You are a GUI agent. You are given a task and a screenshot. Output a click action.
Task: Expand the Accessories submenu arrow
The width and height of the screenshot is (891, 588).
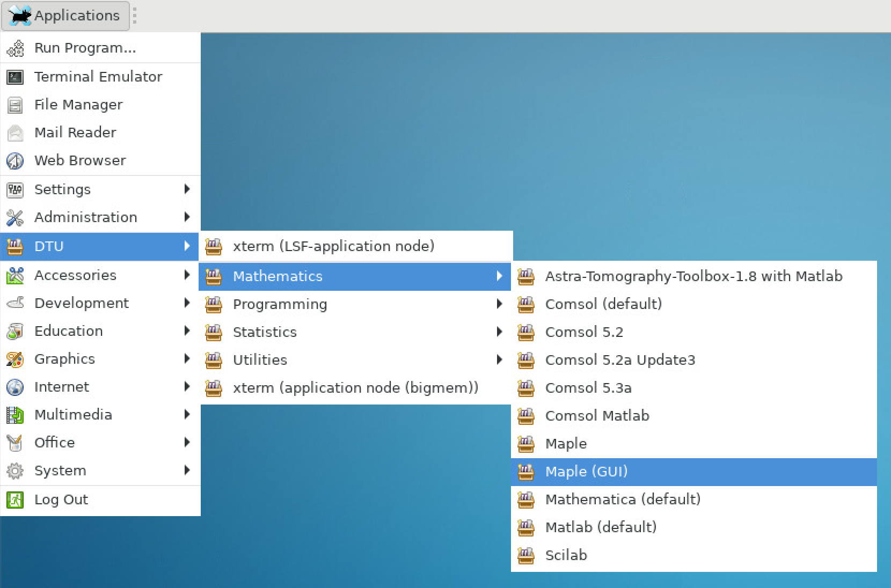[187, 275]
